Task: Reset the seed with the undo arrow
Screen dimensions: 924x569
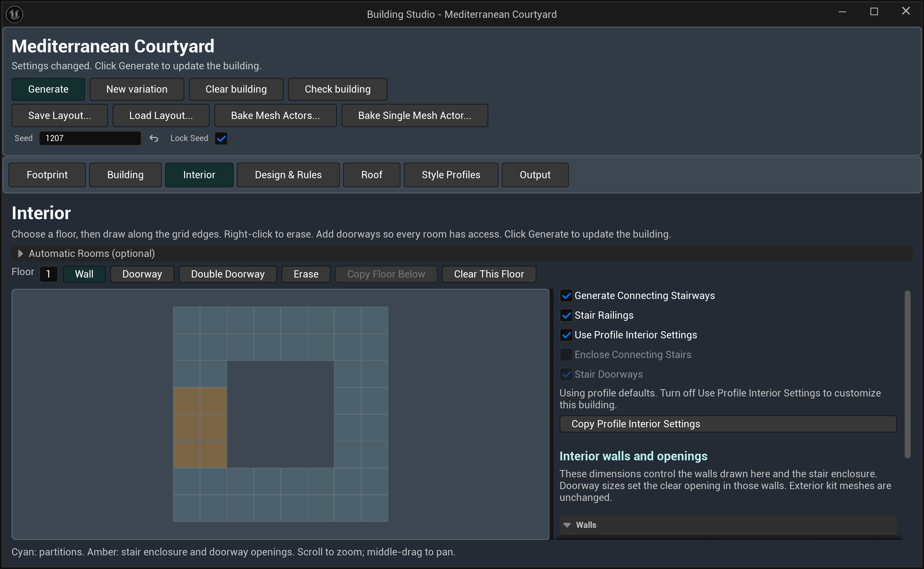Action: (x=153, y=138)
